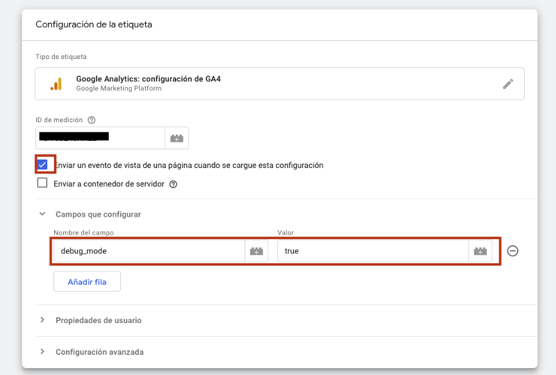Insert variable for debug_mode field name

point(256,251)
